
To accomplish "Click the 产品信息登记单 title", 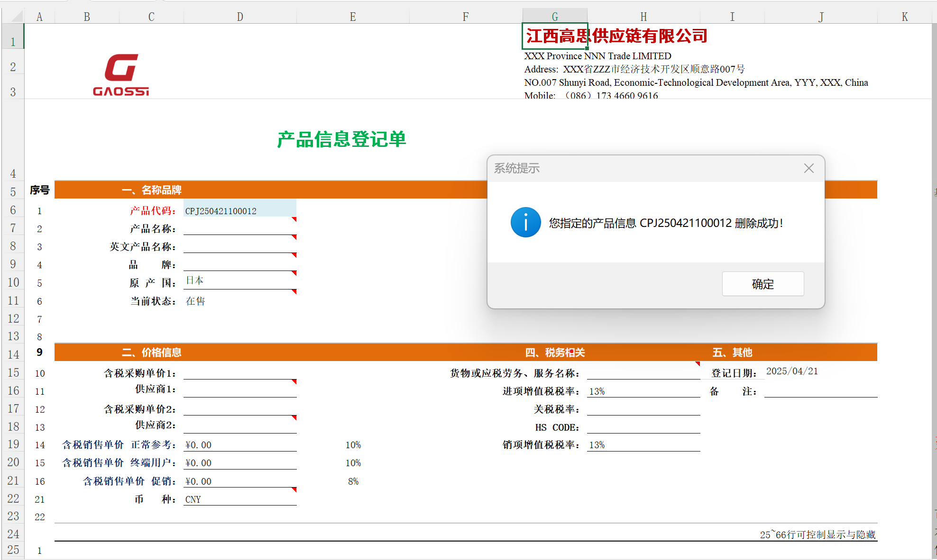I will (x=341, y=139).
